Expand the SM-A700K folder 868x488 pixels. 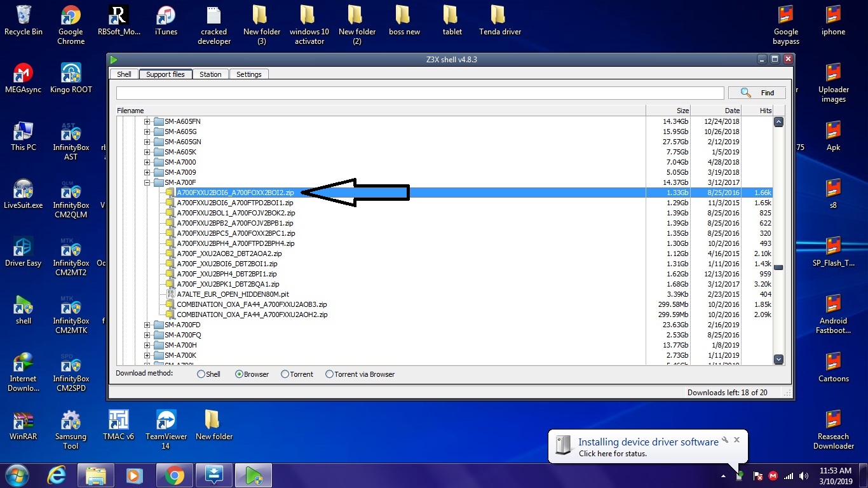(x=147, y=355)
